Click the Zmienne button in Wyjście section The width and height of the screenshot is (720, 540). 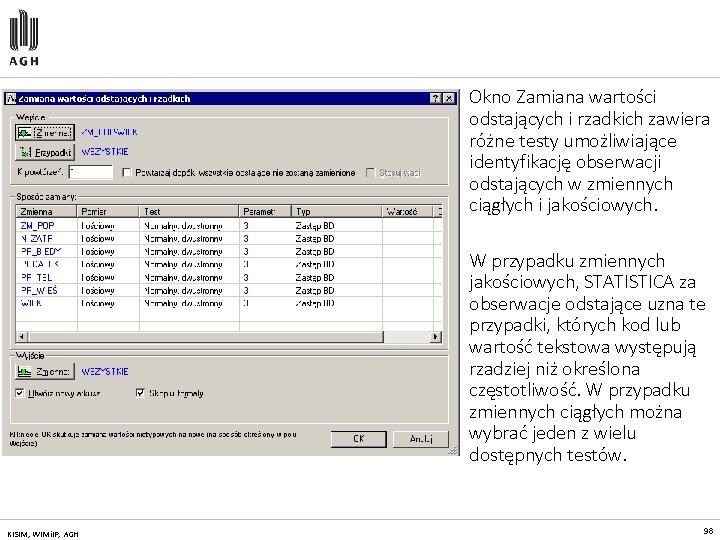pos(45,371)
